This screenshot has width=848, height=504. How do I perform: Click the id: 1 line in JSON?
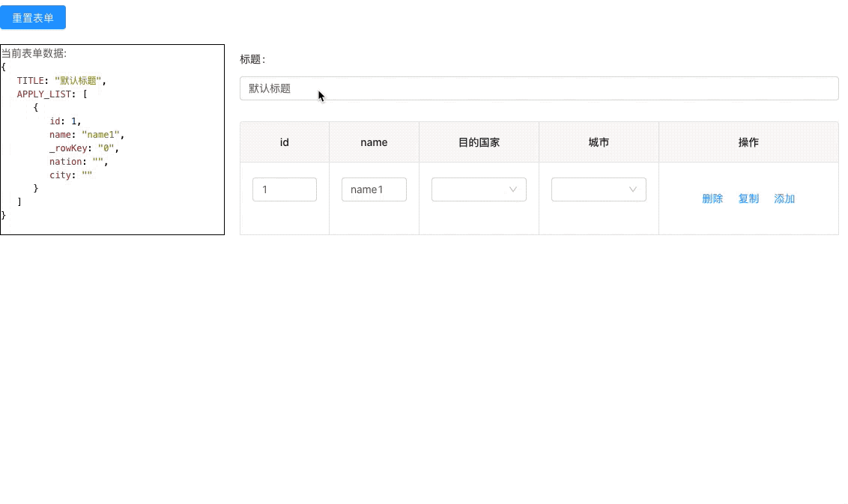(x=65, y=121)
